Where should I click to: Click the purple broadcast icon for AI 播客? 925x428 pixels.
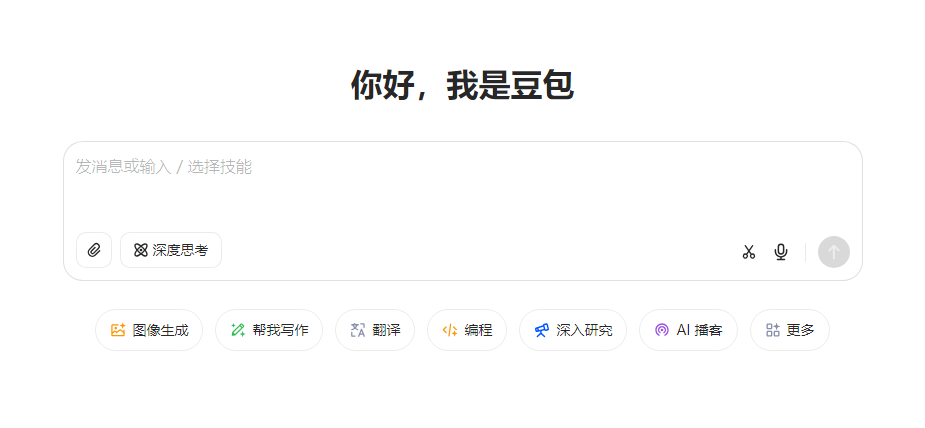[662, 330]
